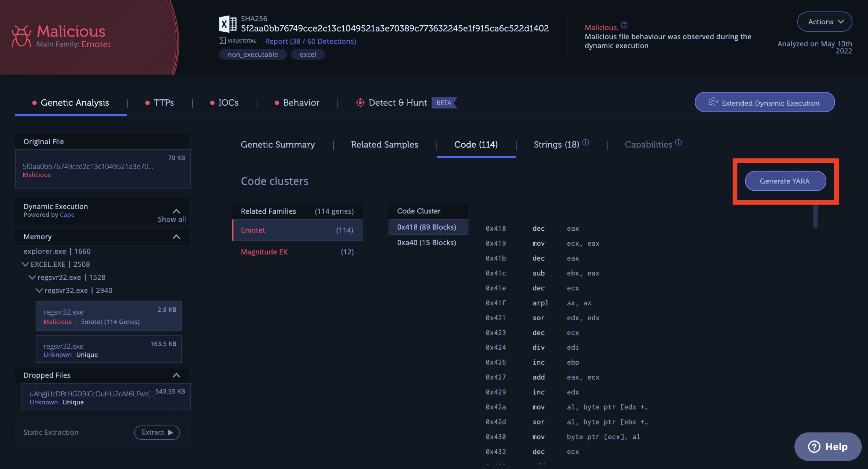Click the 0x42d xor instruction row
Screen dimensions: 868x469
pyautogui.click(x=567, y=422)
